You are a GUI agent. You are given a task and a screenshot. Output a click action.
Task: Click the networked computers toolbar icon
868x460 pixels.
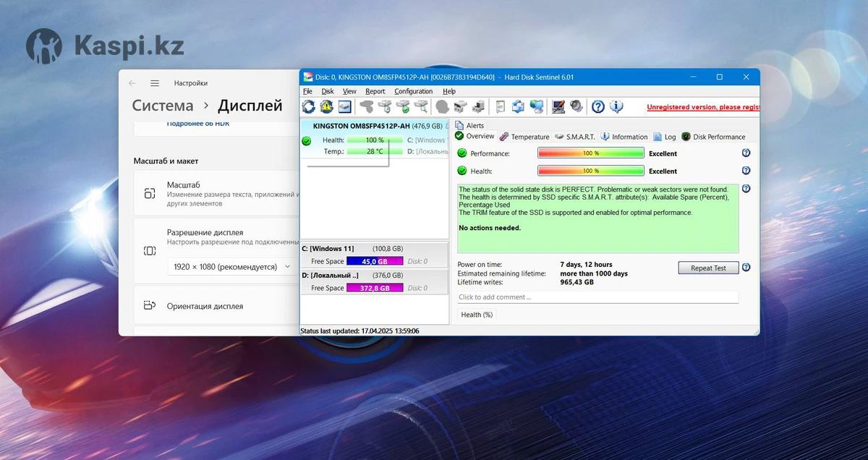[x=536, y=107]
